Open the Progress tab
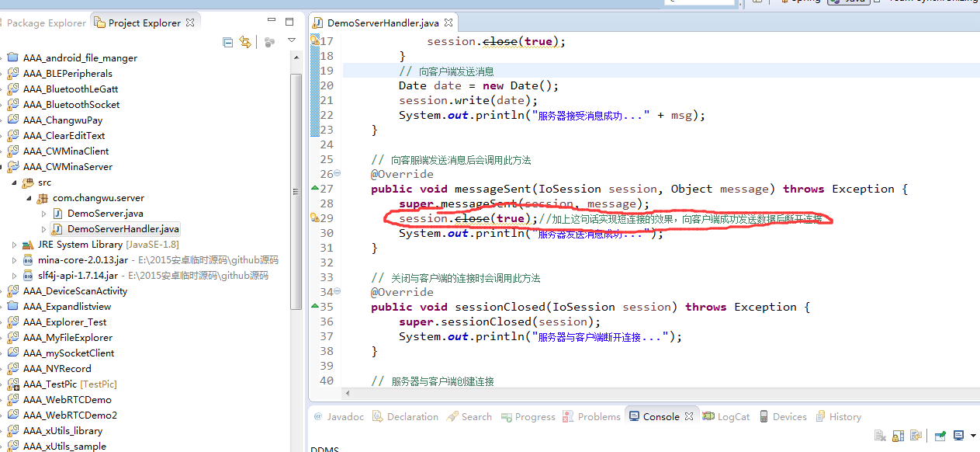The image size is (980, 452). (528, 416)
